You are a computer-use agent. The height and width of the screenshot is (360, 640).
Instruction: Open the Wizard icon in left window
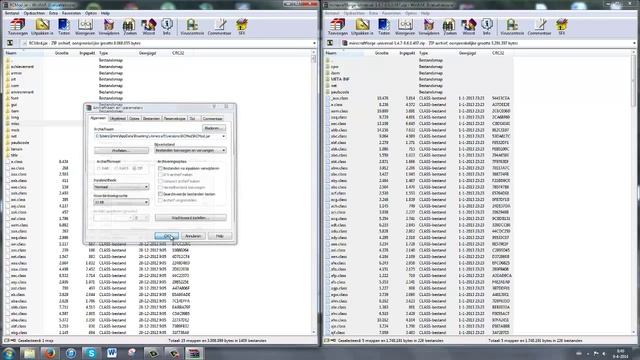pos(149,27)
